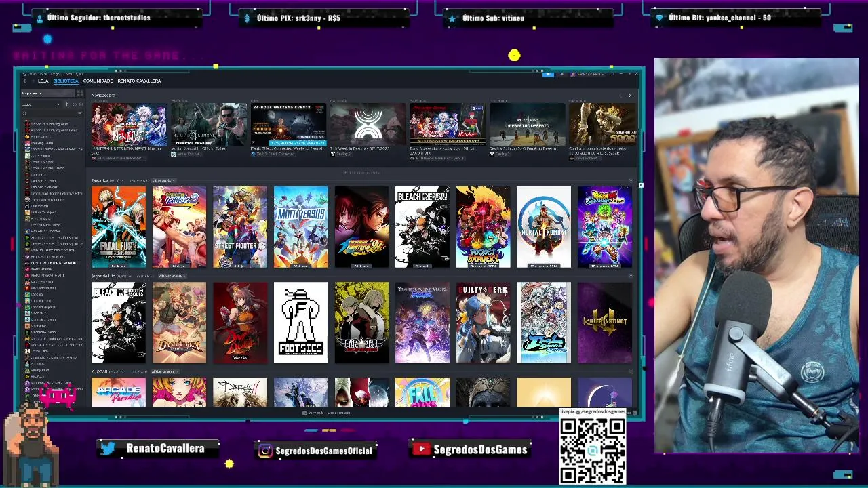Open RENATO CAVALLERA profile tab

point(139,81)
